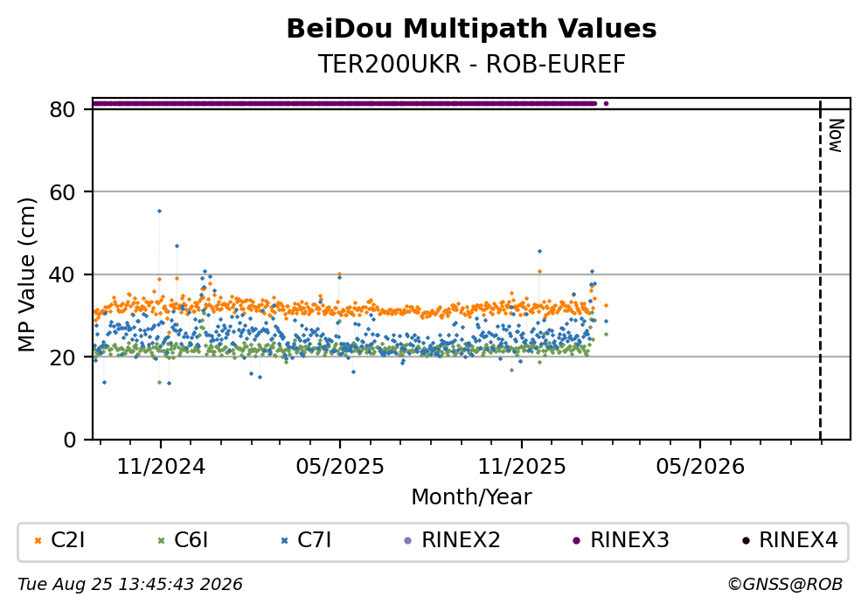
Task: Click the orange C2I legend marker
Action: pyautogui.click(x=38, y=541)
